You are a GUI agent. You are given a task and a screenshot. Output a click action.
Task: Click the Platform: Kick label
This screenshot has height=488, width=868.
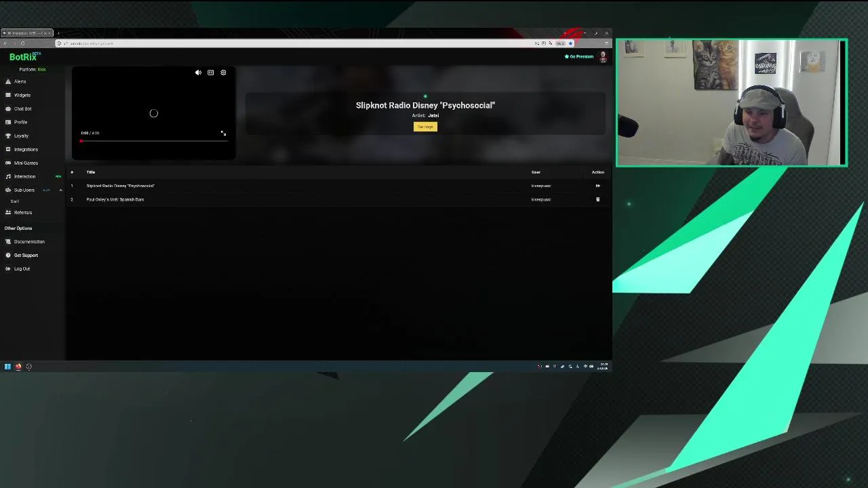point(33,69)
